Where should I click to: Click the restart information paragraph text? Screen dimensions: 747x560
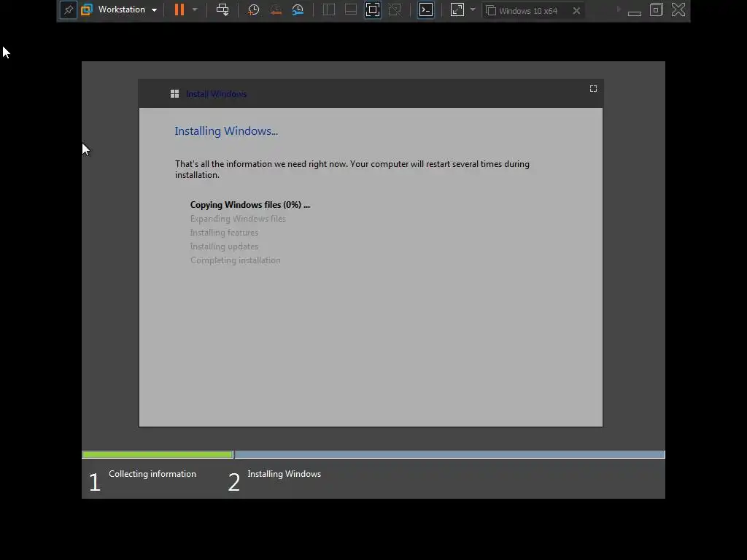352,169
